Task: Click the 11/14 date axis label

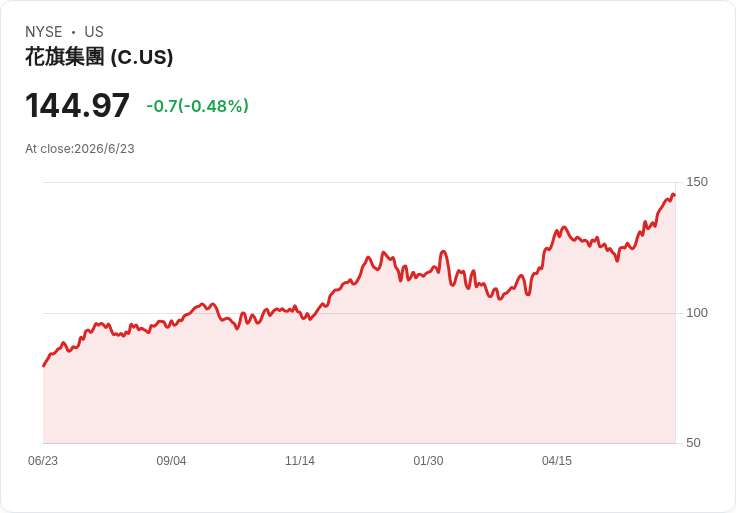Action: click(300, 461)
